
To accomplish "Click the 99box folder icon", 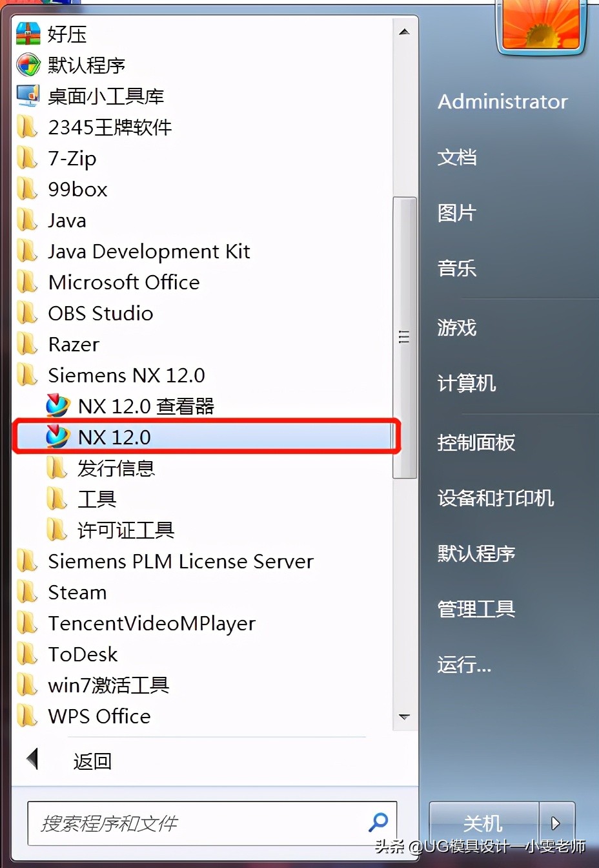I will click(x=27, y=189).
